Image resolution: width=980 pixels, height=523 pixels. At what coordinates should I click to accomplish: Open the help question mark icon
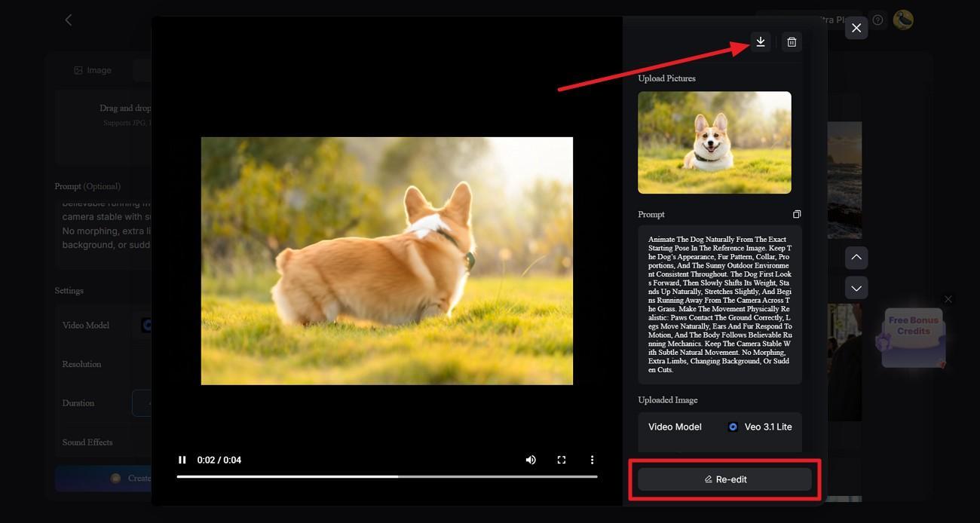877,20
